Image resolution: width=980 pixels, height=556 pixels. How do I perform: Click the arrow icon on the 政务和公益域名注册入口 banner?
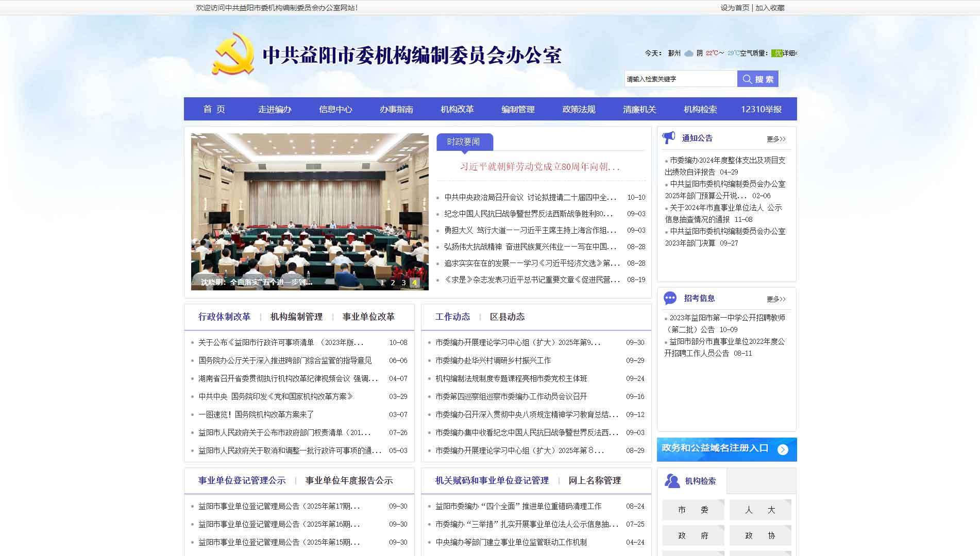[783, 449]
